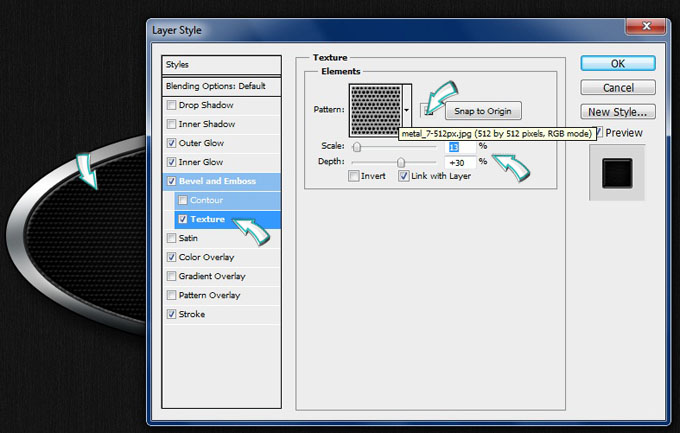
Task: Toggle the Preview checkbox
Action: 600,133
